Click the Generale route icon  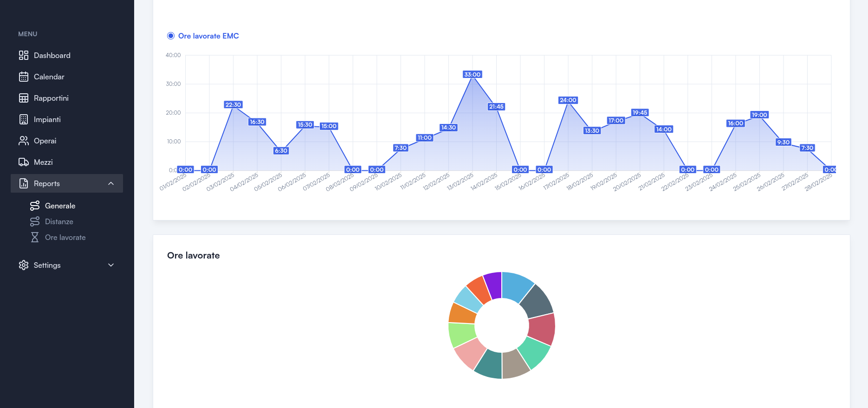click(35, 206)
